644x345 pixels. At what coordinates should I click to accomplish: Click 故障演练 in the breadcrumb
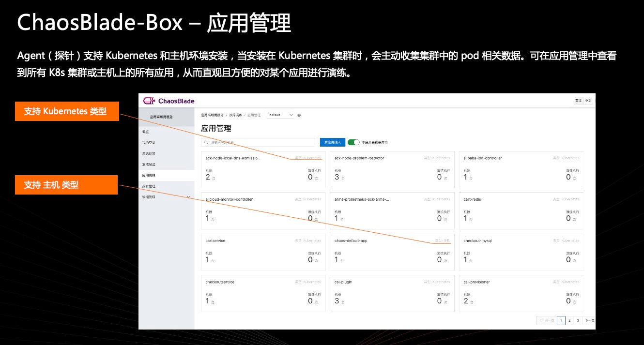click(x=235, y=115)
